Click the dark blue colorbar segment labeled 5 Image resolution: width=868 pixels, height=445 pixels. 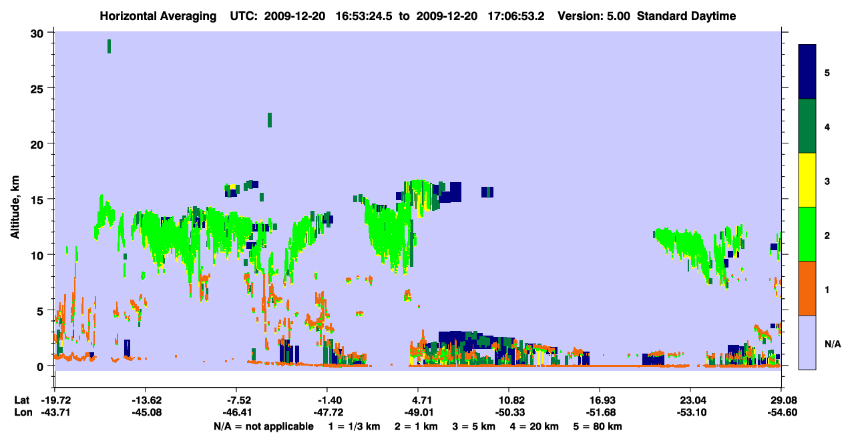[807, 72]
